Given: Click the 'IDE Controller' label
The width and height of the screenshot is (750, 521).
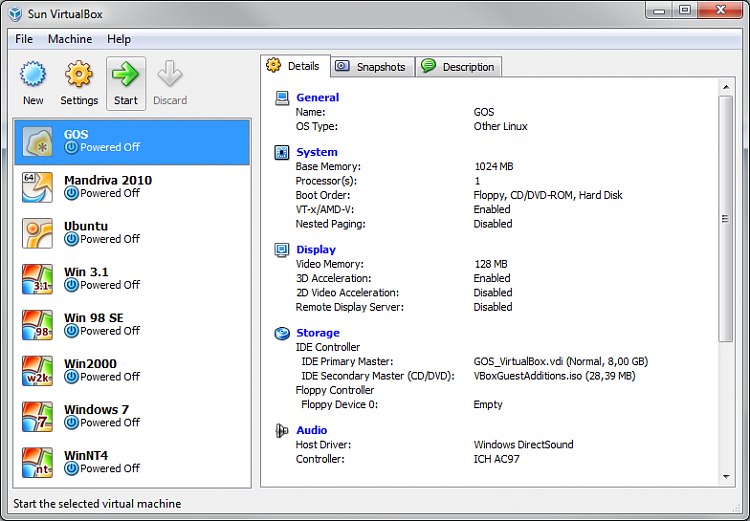Looking at the screenshot, I should pyautogui.click(x=328, y=347).
